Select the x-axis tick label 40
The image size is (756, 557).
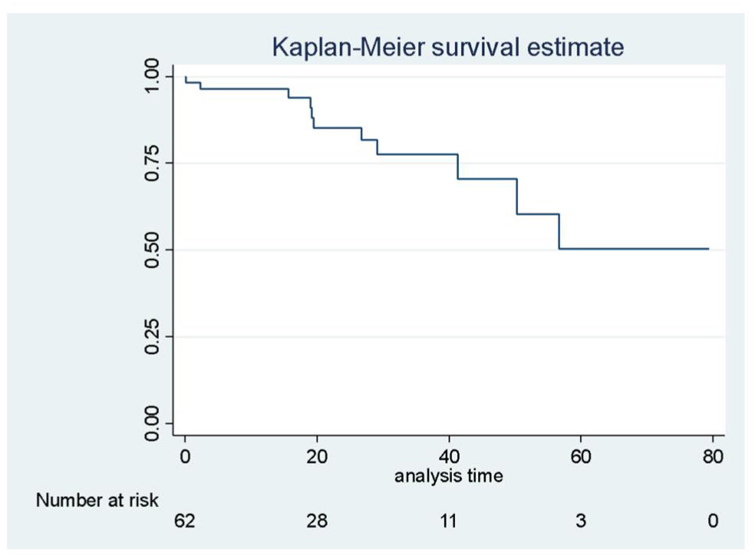[x=449, y=457]
